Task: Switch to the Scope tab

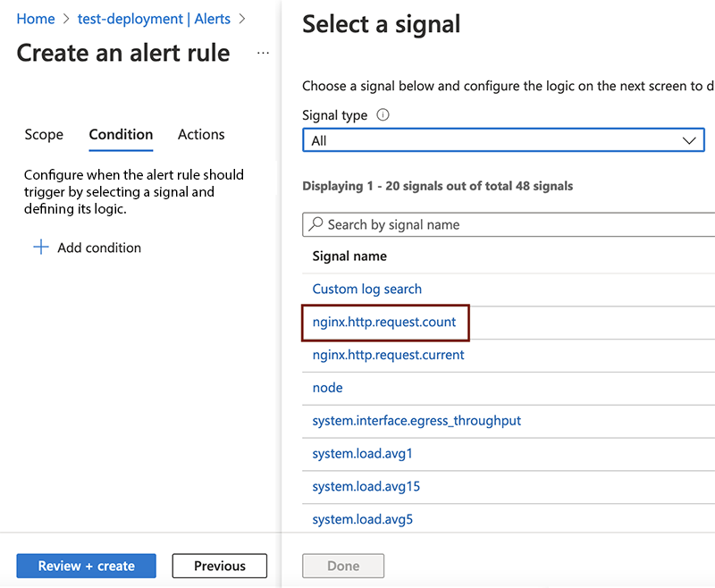Action: tap(44, 135)
